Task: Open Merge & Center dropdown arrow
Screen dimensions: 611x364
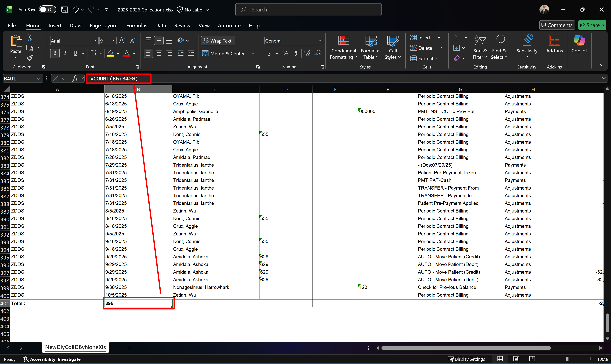Action: [253, 54]
